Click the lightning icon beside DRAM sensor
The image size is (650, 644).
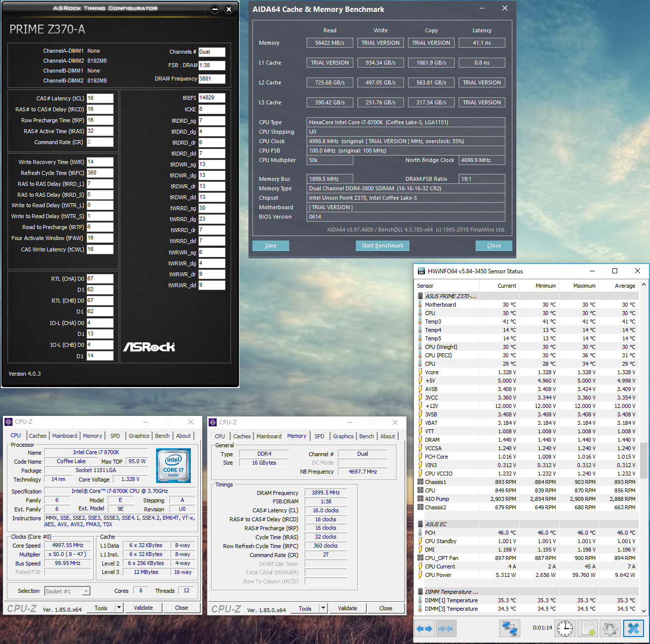420,440
